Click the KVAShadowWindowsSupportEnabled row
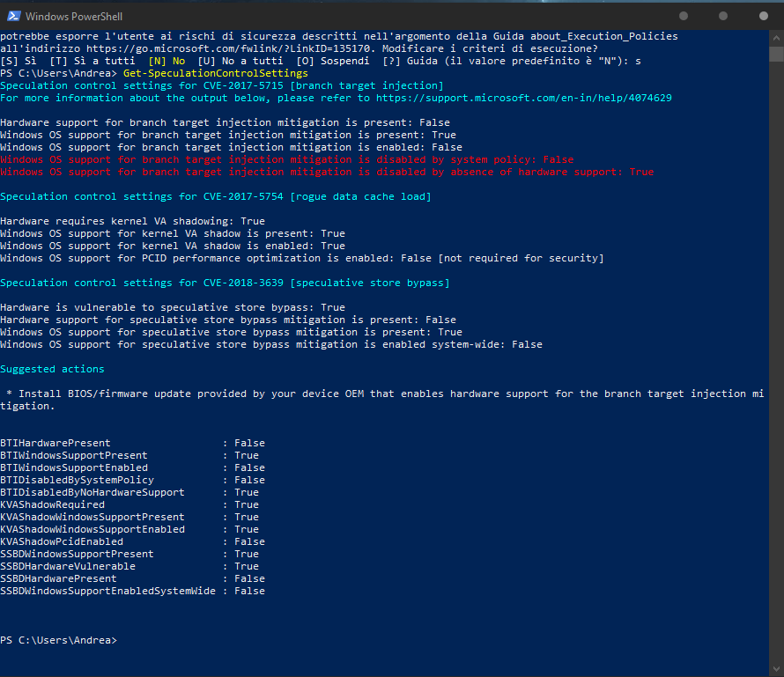 coord(129,529)
